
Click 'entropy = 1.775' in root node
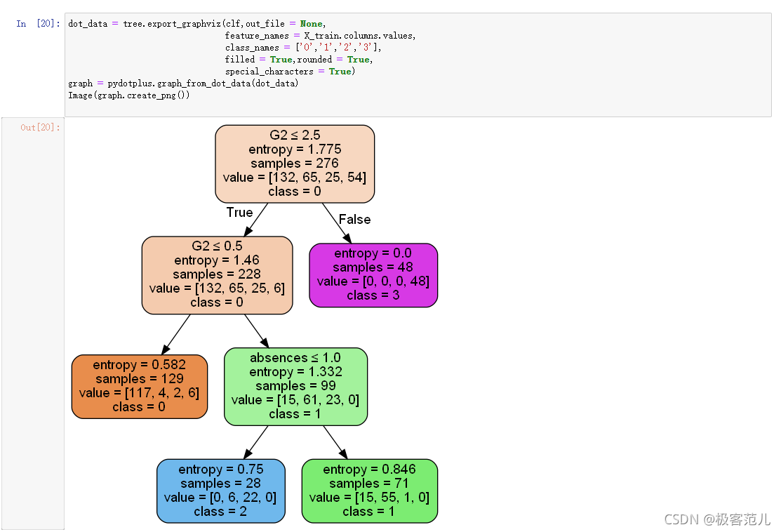click(295, 149)
